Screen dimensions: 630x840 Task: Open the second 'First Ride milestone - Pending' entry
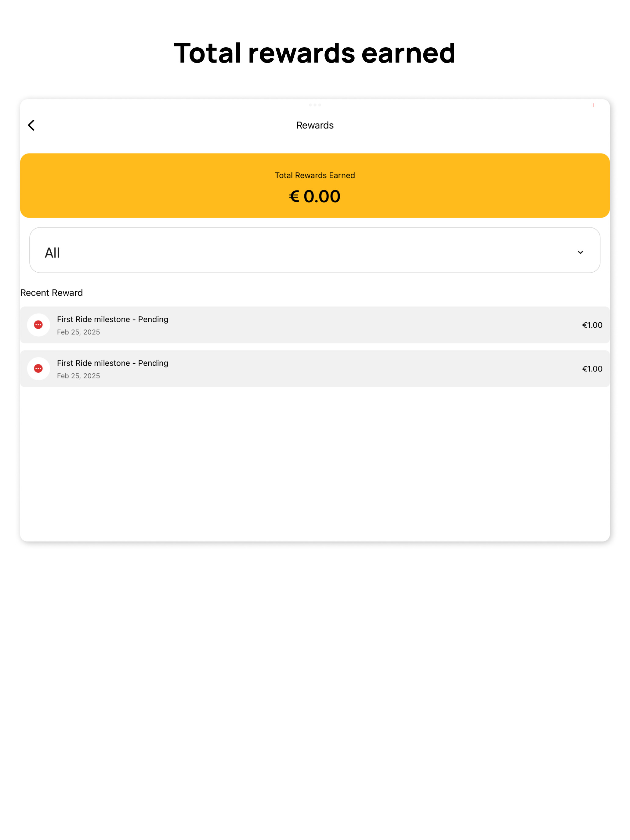pyautogui.click(x=315, y=369)
